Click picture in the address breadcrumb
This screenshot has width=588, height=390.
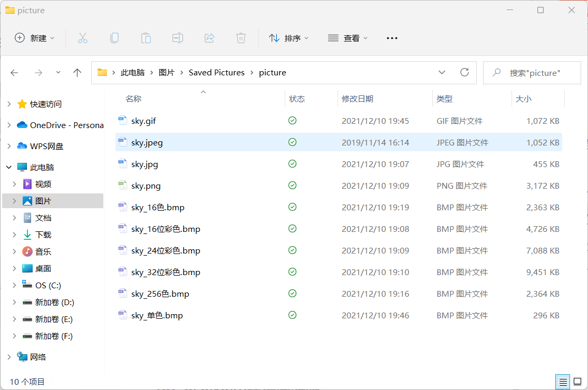(273, 72)
